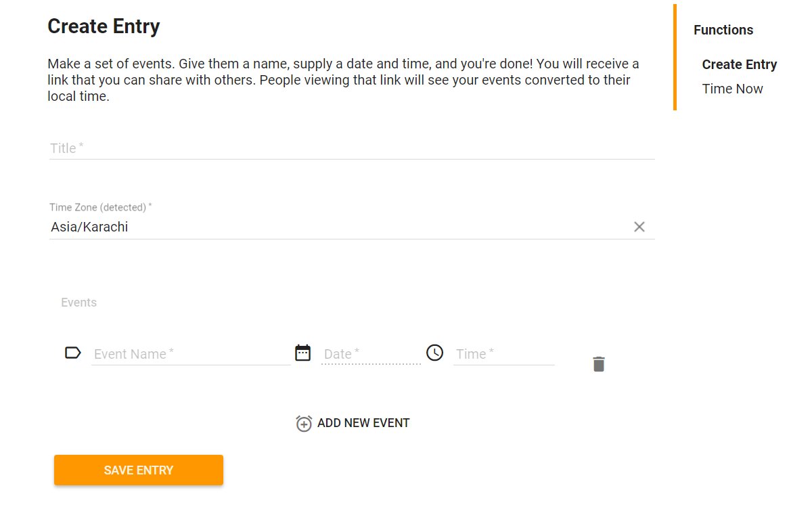Click the calendar icon beside Date

pyautogui.click(x=303, y=353)
